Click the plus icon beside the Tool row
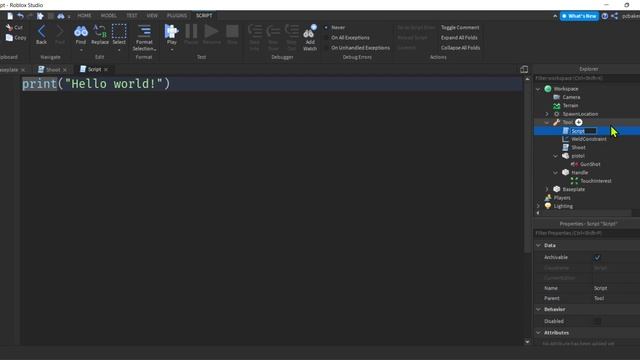The height and width of the screenshot is (360, 640). pos(579,122)
